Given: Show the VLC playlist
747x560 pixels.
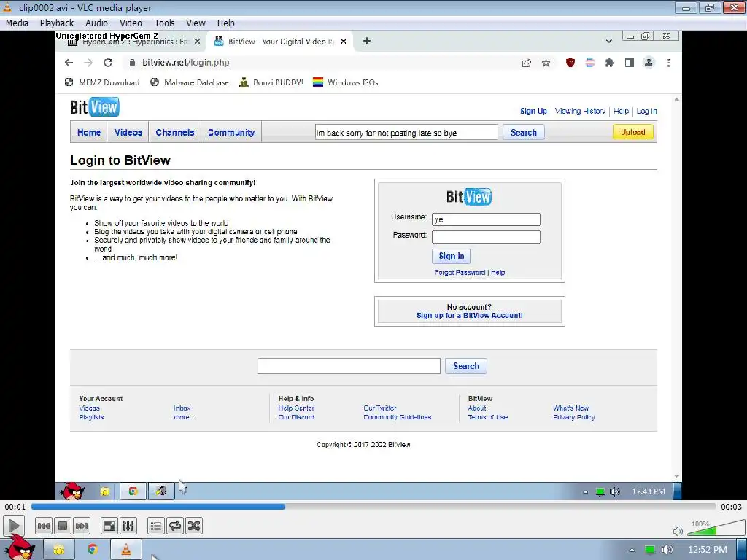Looking at the screenshot, I should (x=156, y=526).
